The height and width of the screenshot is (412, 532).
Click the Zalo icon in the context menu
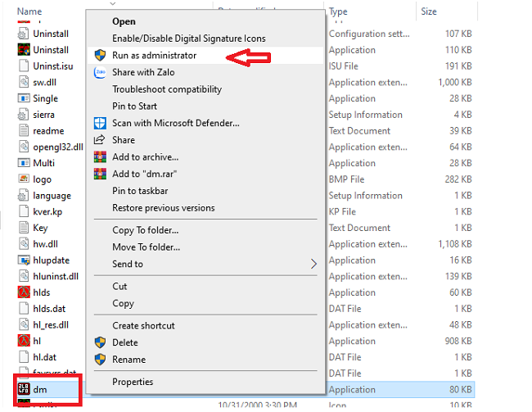[100, 72]
